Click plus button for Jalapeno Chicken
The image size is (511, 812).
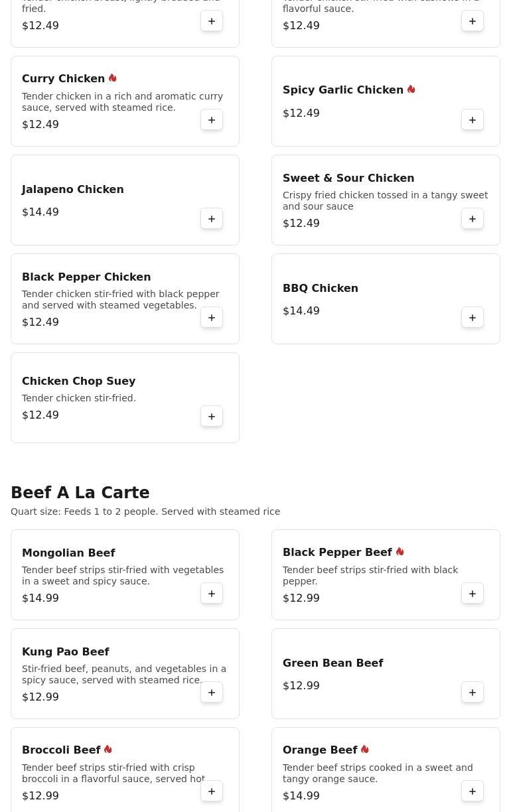[x=212, y=219]
